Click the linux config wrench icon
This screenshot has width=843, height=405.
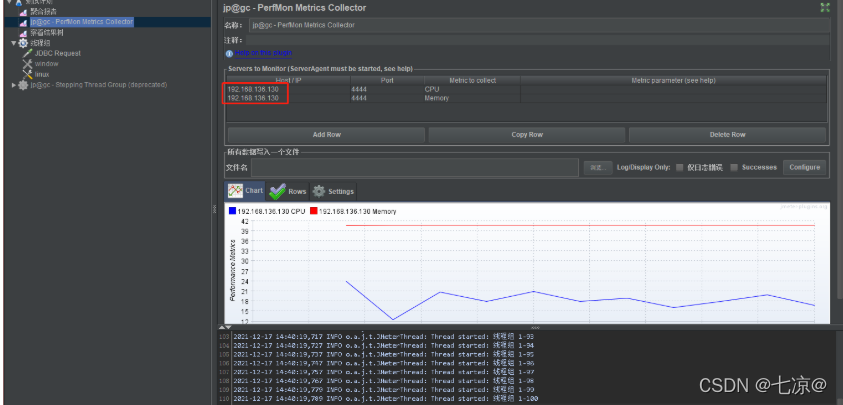click(x=27, y=74)
